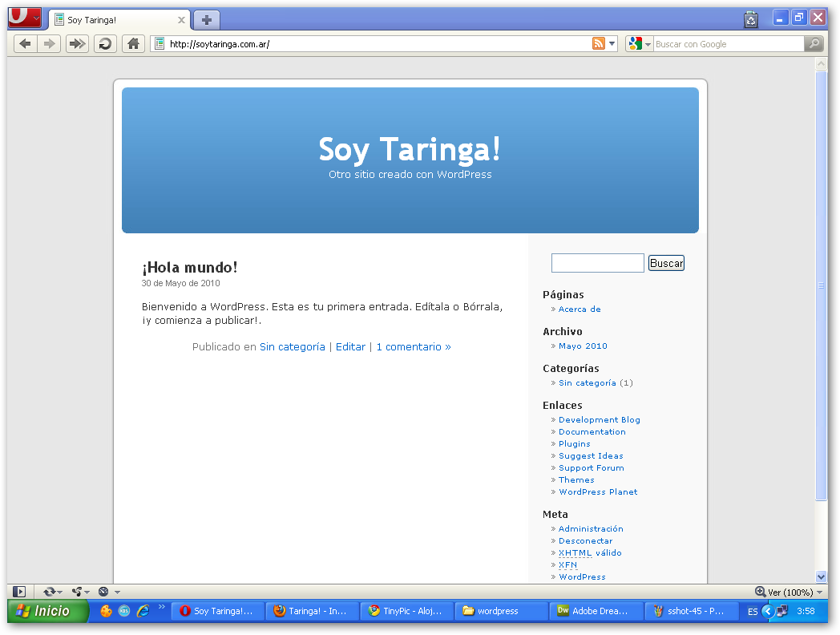This screenshot has height=635, width=840.
Task: Expand the quick launch chevron
Action: pos(162,607)
